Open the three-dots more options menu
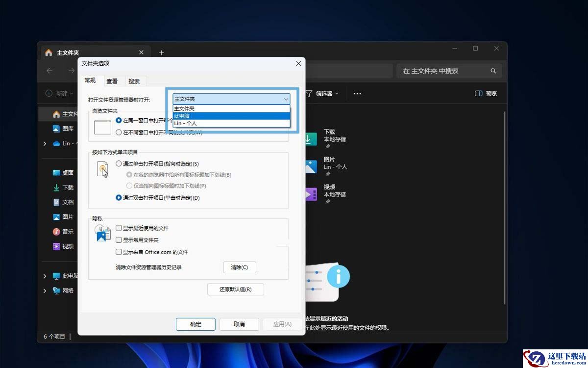588x368 pixels. pos(357,94)
